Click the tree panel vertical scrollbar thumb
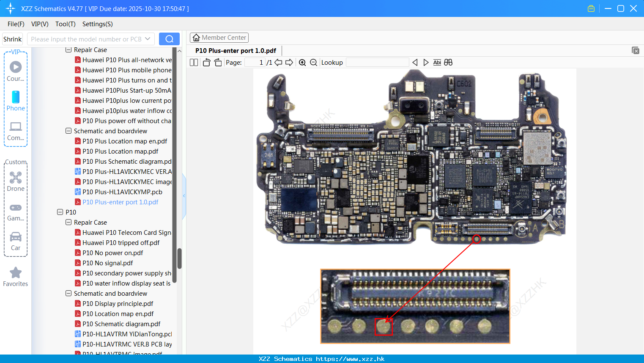 pyautogui.click(x=179, y=258)
